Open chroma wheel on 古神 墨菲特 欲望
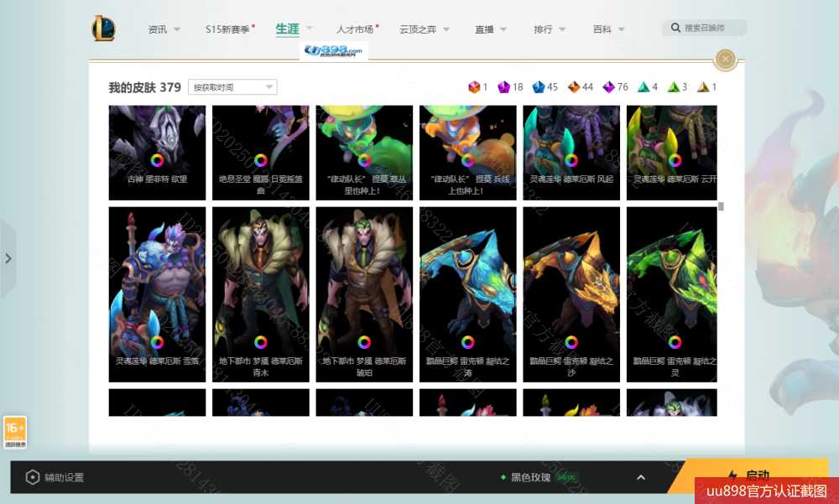Viewport: 839px width, 504px height. pyautogui.click(x=157, y=160)
